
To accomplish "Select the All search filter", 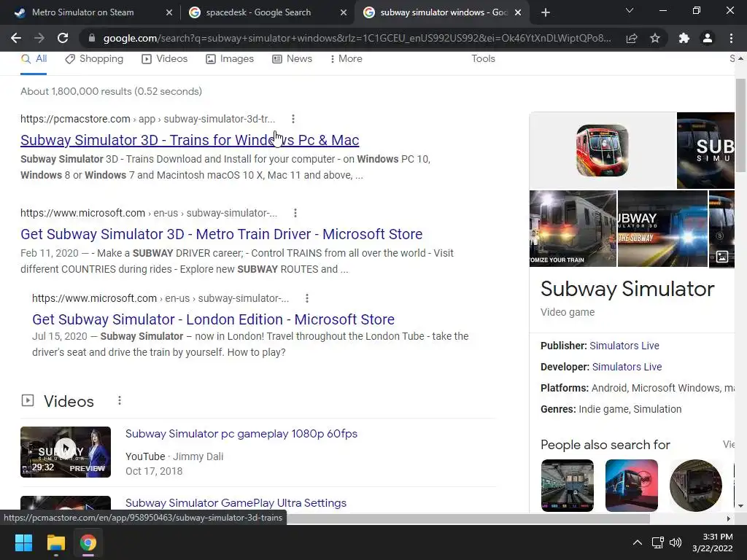I will tap(34, 58).
